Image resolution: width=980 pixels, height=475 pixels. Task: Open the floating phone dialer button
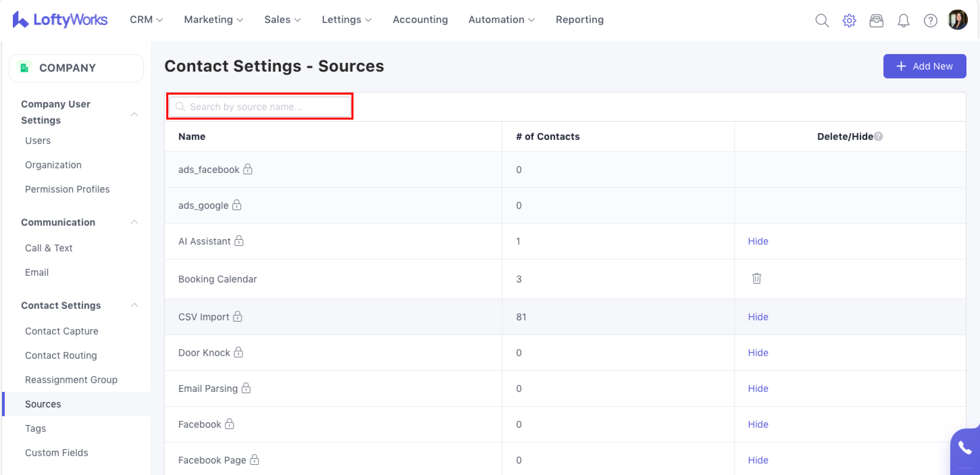[965, 448]
